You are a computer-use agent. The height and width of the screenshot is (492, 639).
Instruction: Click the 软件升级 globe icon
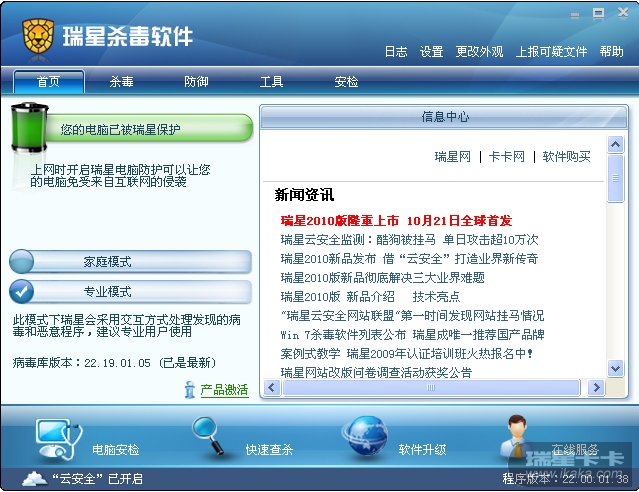coord(365,436)
